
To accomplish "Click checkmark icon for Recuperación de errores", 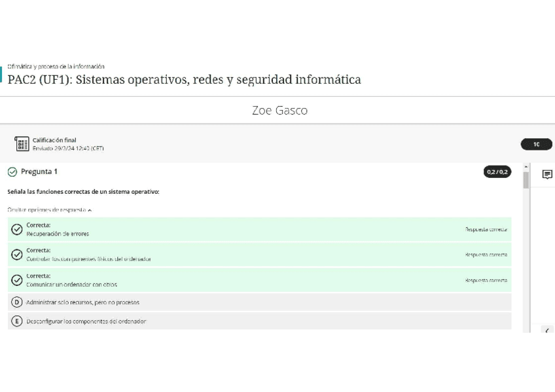I will pos(17,229).
